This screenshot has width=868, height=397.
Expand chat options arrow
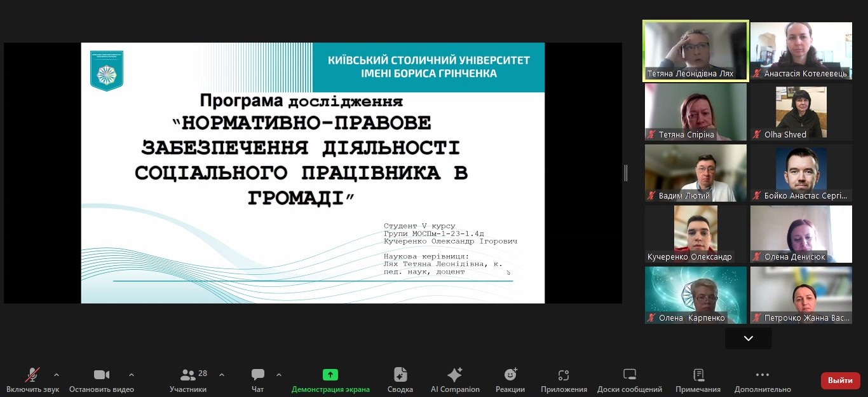[279, 375]
